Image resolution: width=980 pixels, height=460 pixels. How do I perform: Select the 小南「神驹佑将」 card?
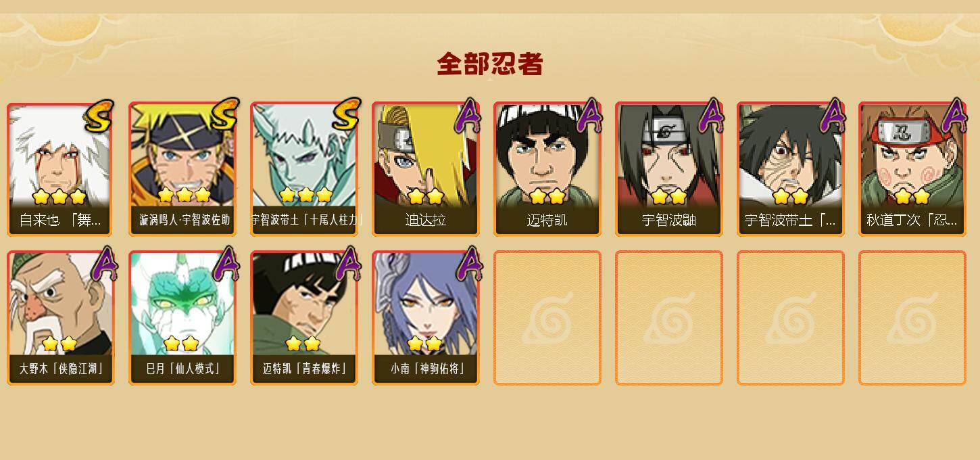pyautogui.click(x=426, y=318)
